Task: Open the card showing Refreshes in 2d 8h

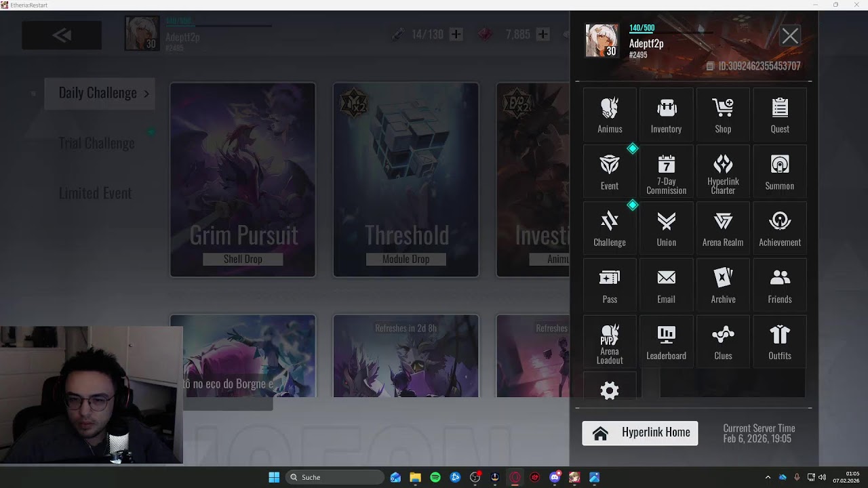Action: click(406, 356)
